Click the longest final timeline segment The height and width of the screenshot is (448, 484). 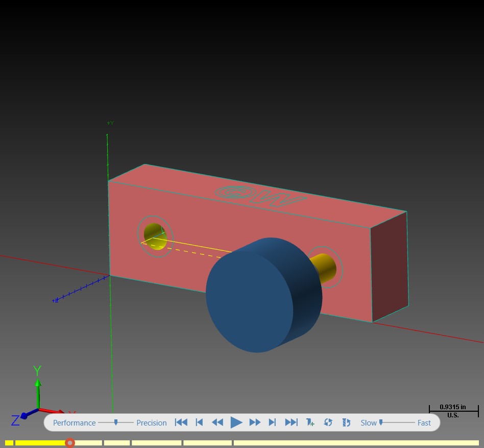click(x=356, y=443)
